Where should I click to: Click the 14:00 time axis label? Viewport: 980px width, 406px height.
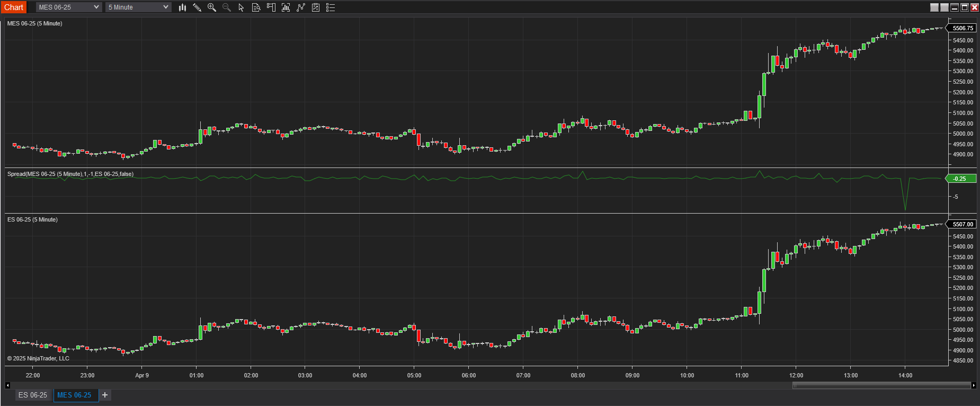coord(905,375)
